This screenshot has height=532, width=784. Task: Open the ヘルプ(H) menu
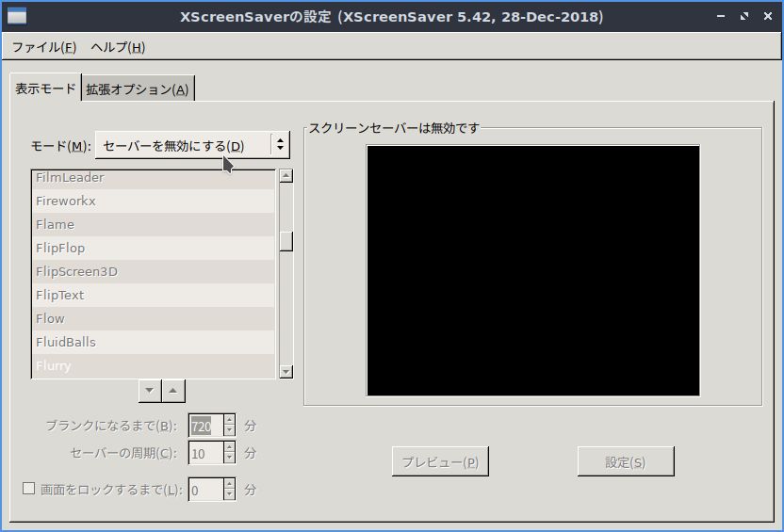coord(118,47)
